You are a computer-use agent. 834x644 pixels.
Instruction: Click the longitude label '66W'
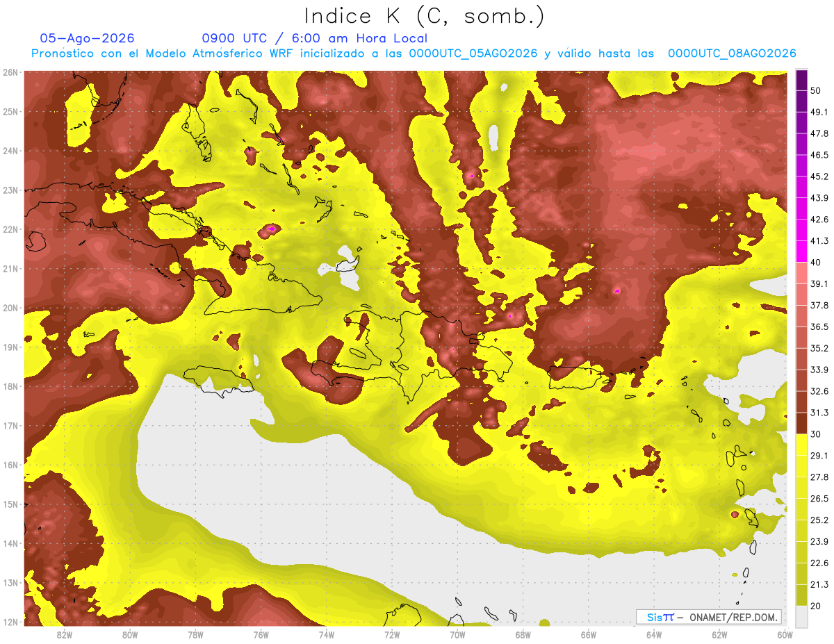[x=589, y=634]
